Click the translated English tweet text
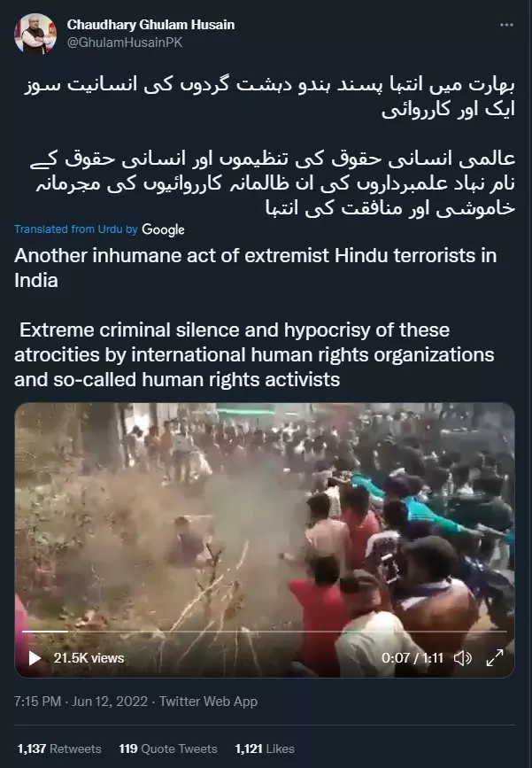The image size is (532, 768). coord(256,317)
